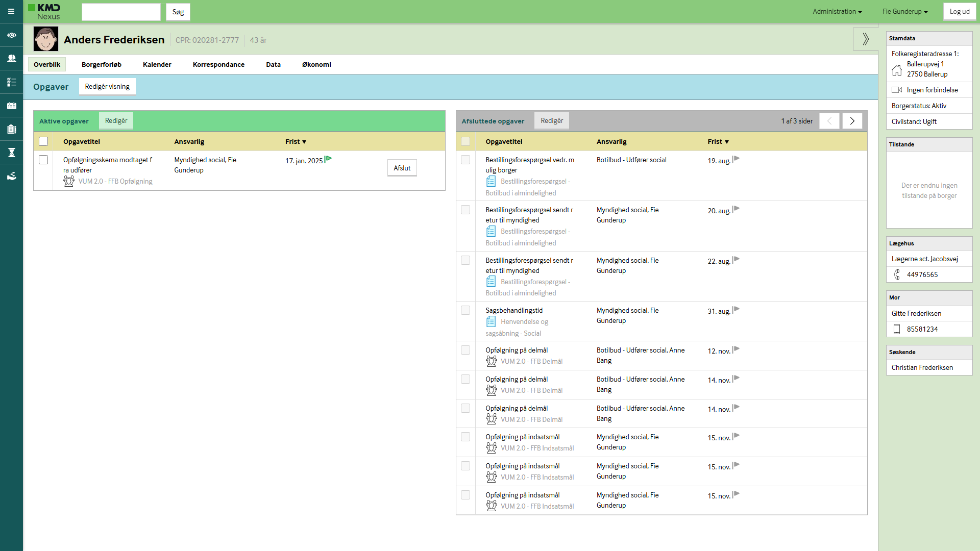Click the hand with coins sidebar icon
The image size is (980, 551).
pos(11,176)
